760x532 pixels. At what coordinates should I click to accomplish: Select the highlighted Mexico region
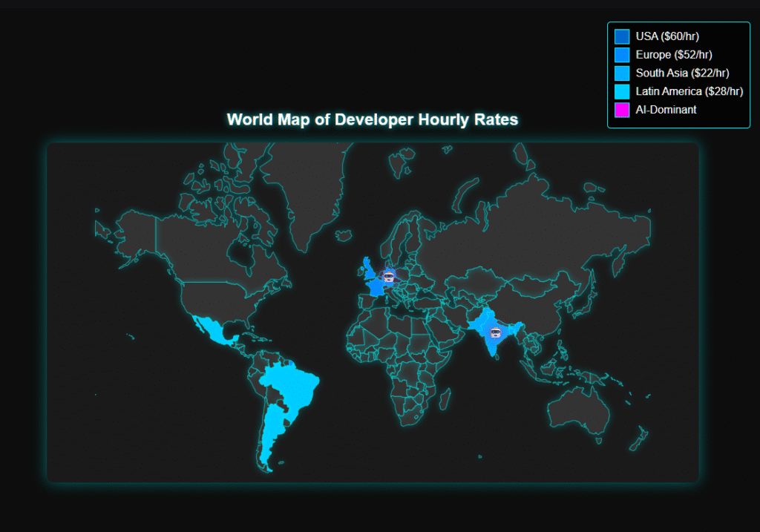[x=212, y=330]
